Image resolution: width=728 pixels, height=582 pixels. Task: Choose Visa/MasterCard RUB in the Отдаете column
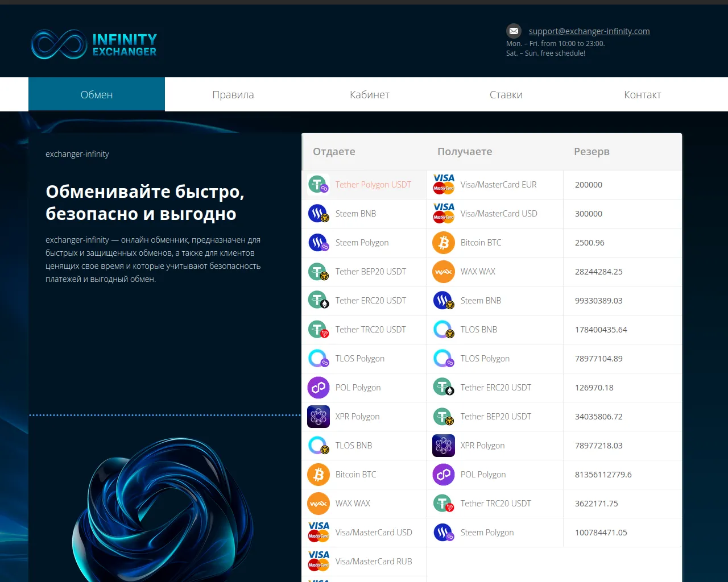(373, 562)
